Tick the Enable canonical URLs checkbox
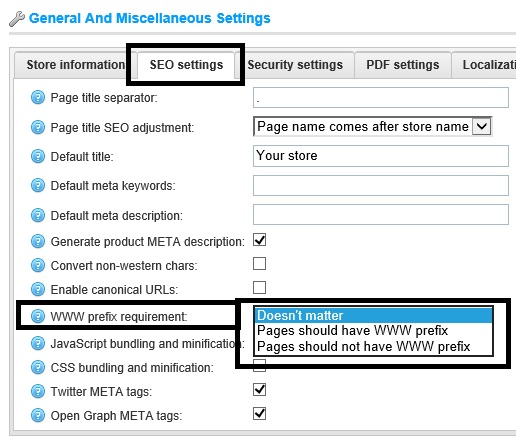Image resolution: width=516 pixels, height=441 pixels. pyautogui.click(x=259, y=287)
